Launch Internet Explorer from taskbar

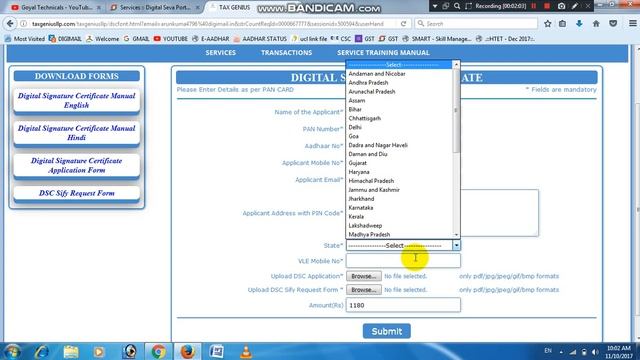click(x=42, y=351)
